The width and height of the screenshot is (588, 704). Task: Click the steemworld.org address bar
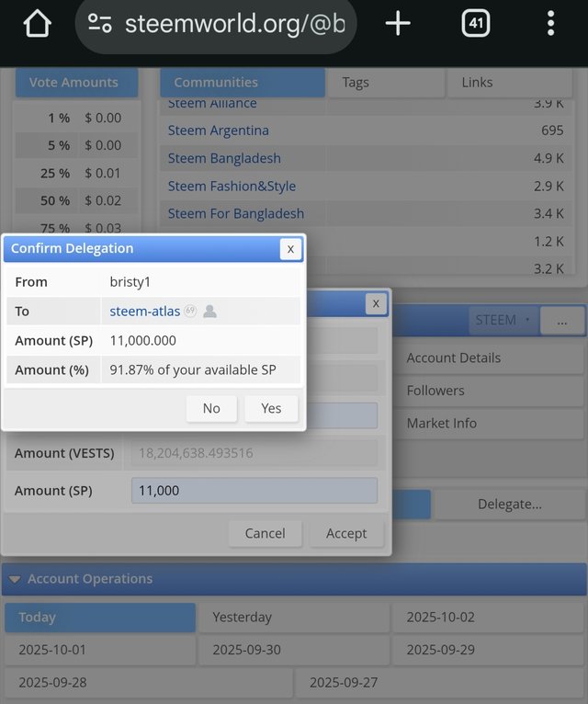point(216,23)
